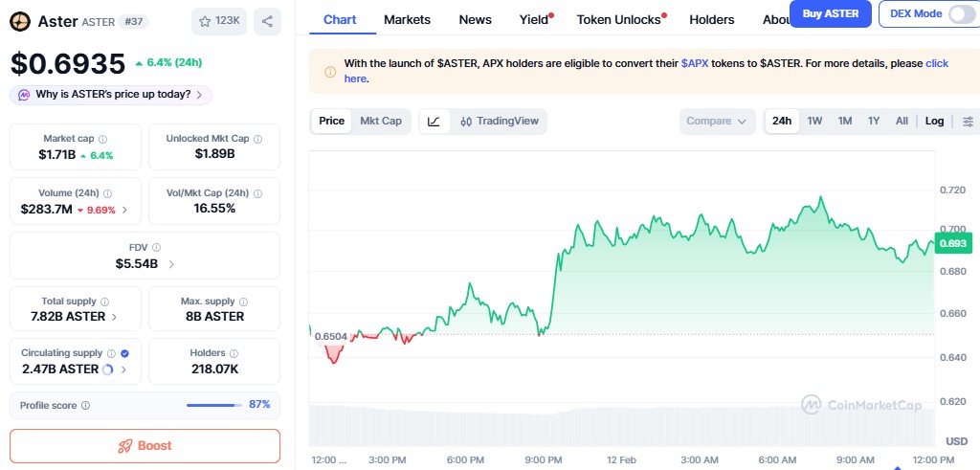Open info icon next to Total supply

[x=105, y=302]
